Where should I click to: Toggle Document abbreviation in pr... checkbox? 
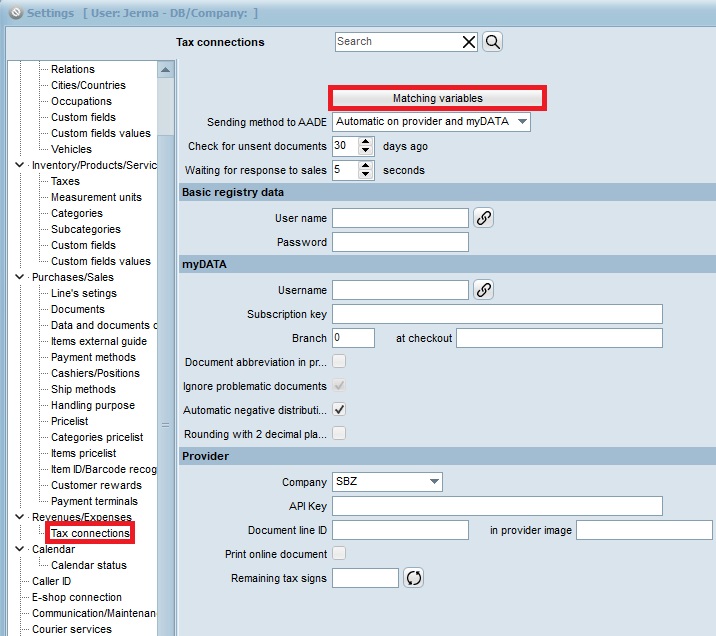(x=339, y=361)
